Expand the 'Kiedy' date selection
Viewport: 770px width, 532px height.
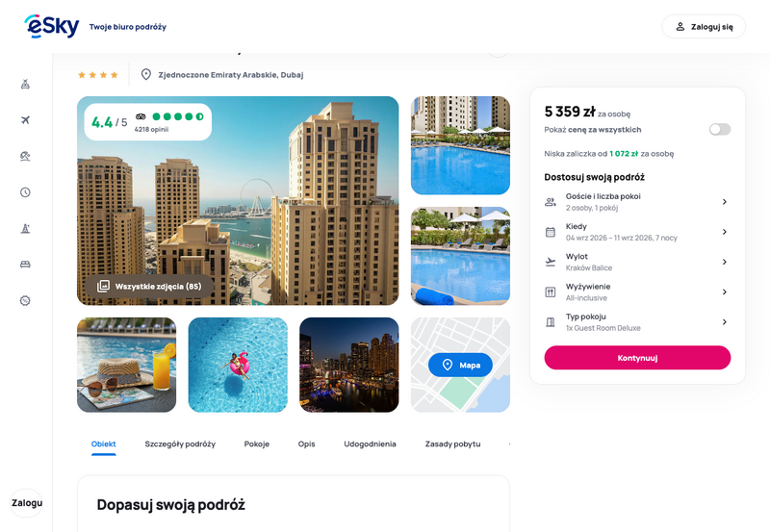click(637, 232)
